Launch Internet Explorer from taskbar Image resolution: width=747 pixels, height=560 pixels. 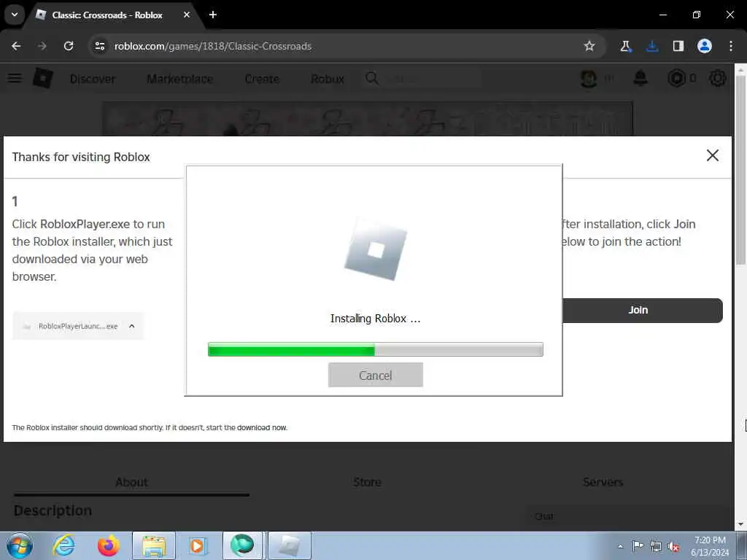click(x=64, y=545)
